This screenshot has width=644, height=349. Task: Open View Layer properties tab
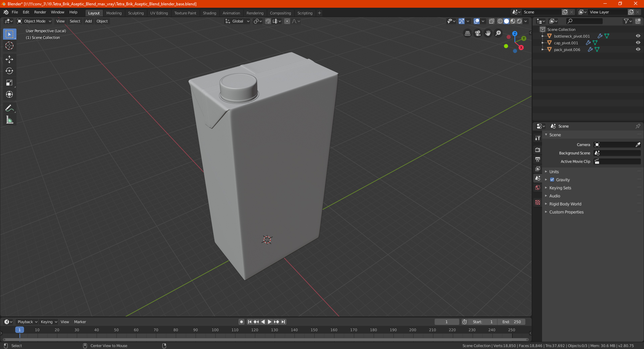538,168
